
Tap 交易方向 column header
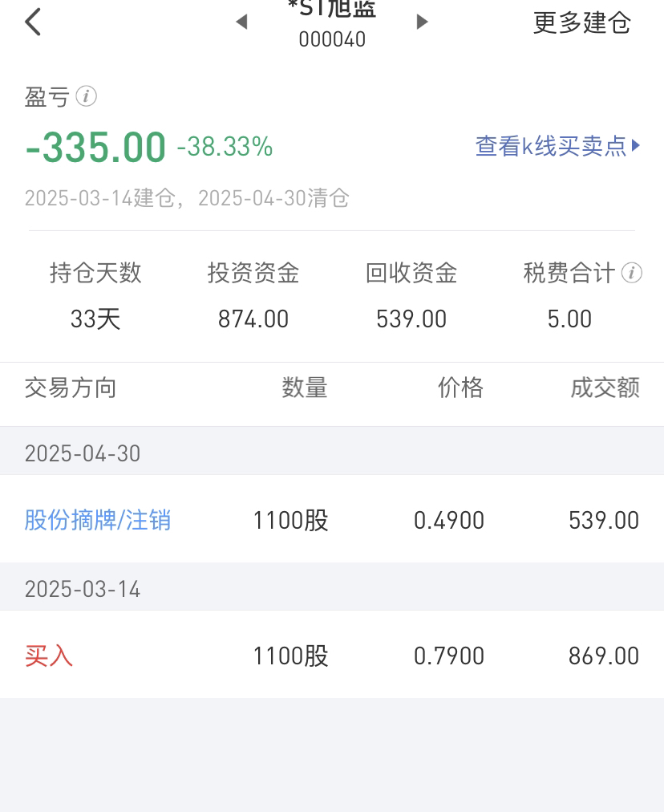(x=71, y=388)
